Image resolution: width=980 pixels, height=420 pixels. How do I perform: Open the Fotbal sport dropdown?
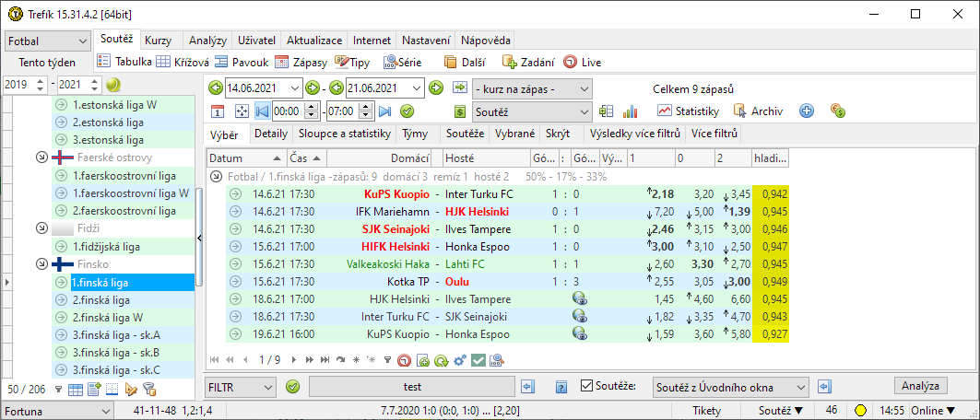coord(48,41)
